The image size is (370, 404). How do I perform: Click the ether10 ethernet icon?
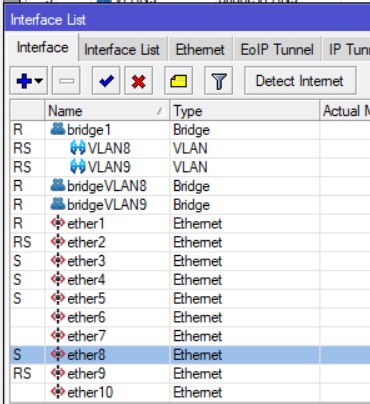point(58,392)
